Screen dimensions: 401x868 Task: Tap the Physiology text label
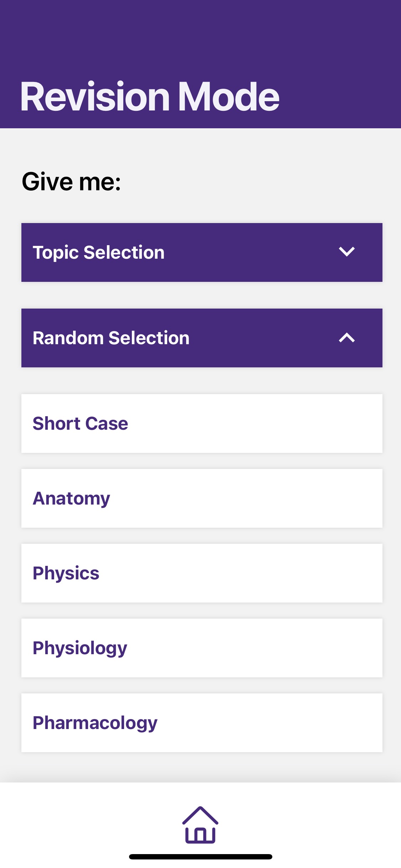(x=80, y=648)
